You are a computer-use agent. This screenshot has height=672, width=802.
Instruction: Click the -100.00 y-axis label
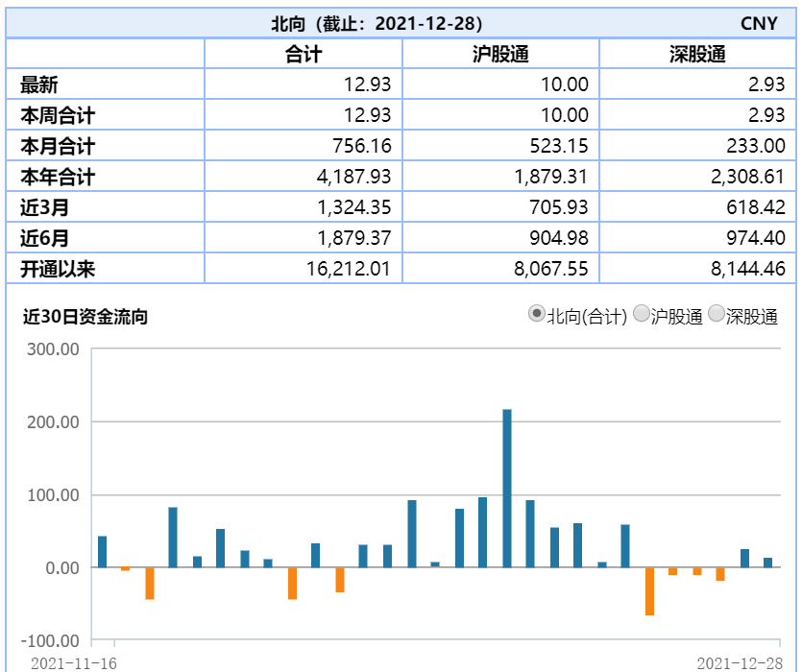(50, 641)
